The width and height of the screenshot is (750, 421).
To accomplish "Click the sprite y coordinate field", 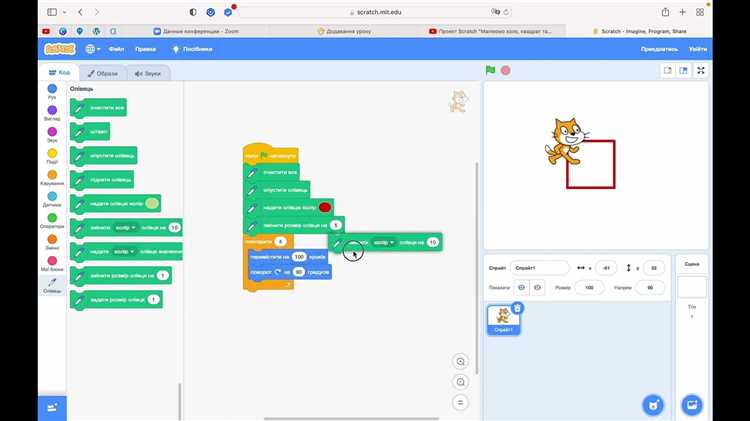I will [x=654, y=268].
